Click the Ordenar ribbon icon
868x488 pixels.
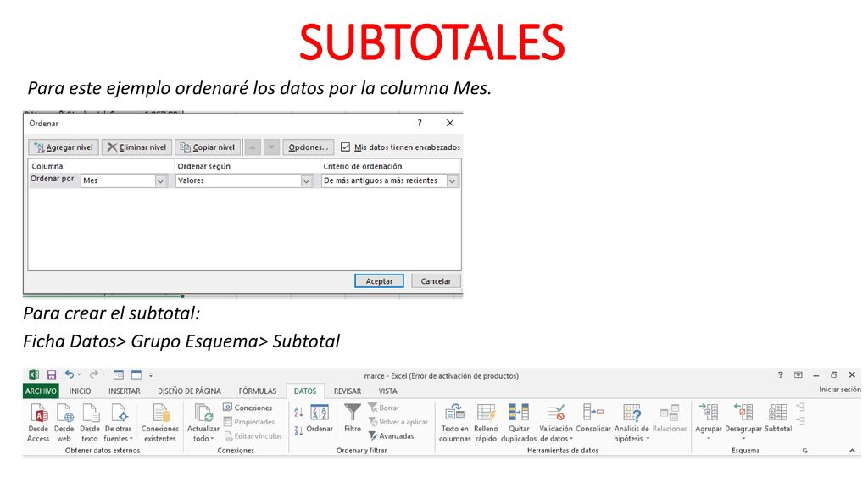point(320,419)
